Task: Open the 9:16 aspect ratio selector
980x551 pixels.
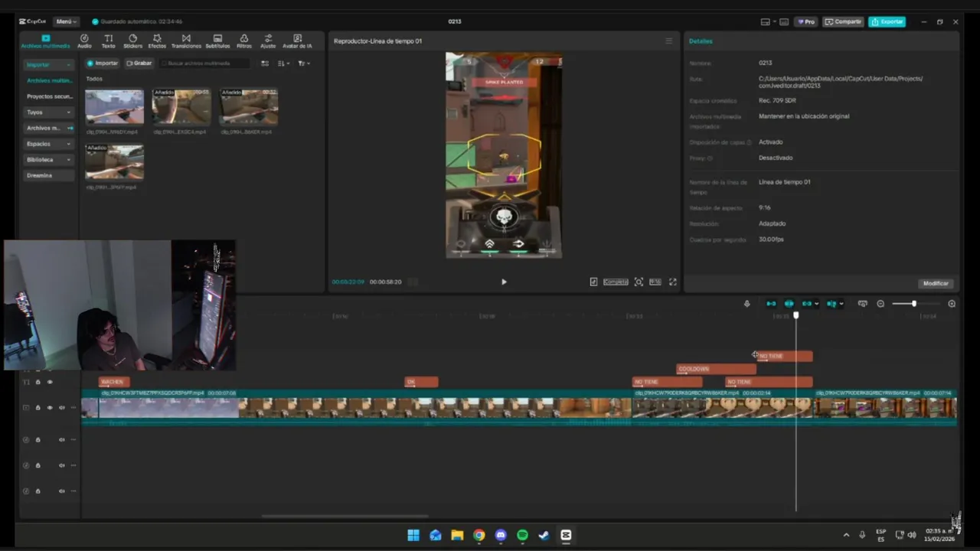Action: pyautogui.click(x=655, y=282)
